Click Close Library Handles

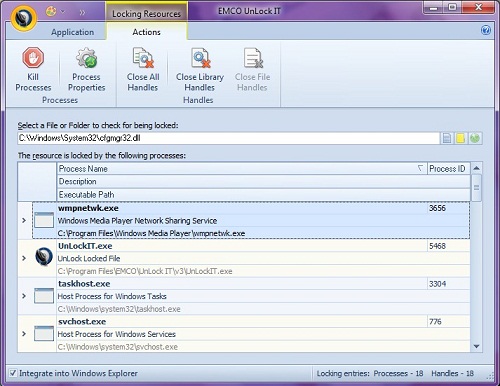200,70
